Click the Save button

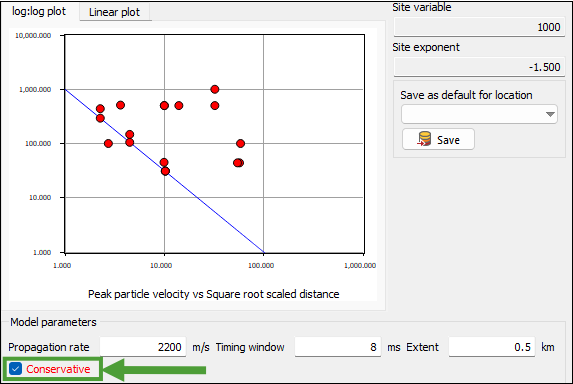pyautogui.click(x=438, y=139)
